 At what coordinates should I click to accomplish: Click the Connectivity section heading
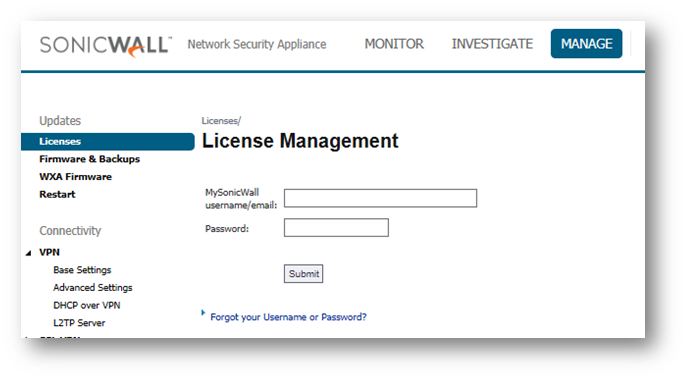70,231
